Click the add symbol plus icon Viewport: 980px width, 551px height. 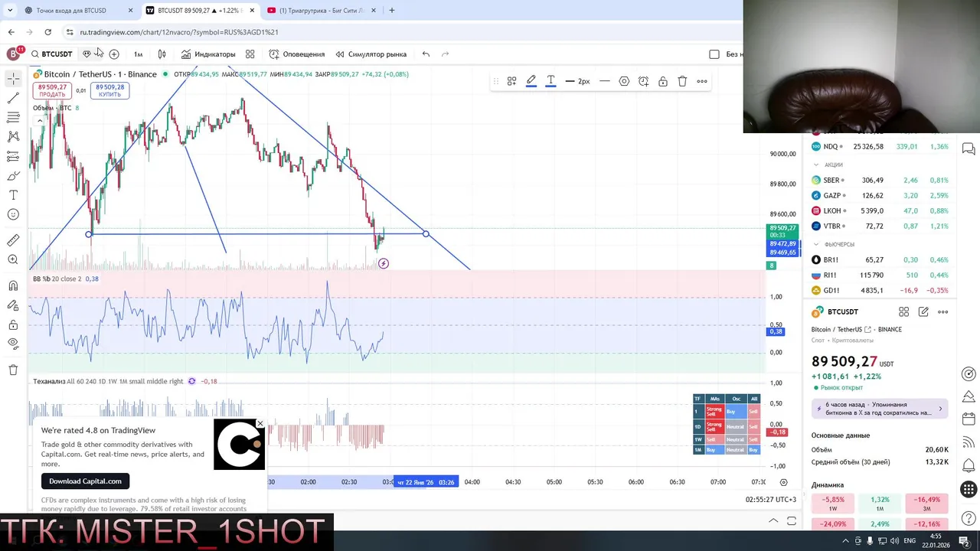pyautogui.click(x=114, y=54)
